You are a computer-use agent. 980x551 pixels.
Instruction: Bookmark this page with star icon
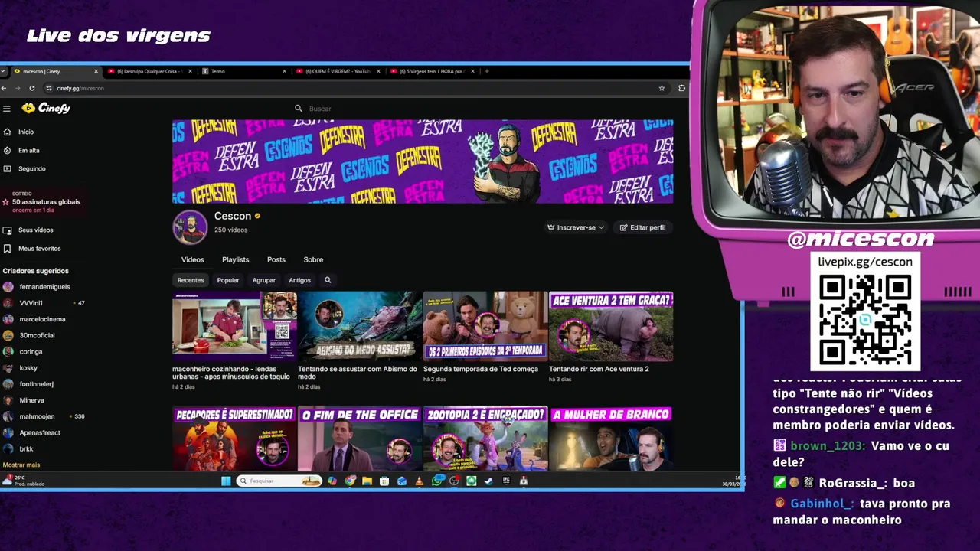click(661, 88)
